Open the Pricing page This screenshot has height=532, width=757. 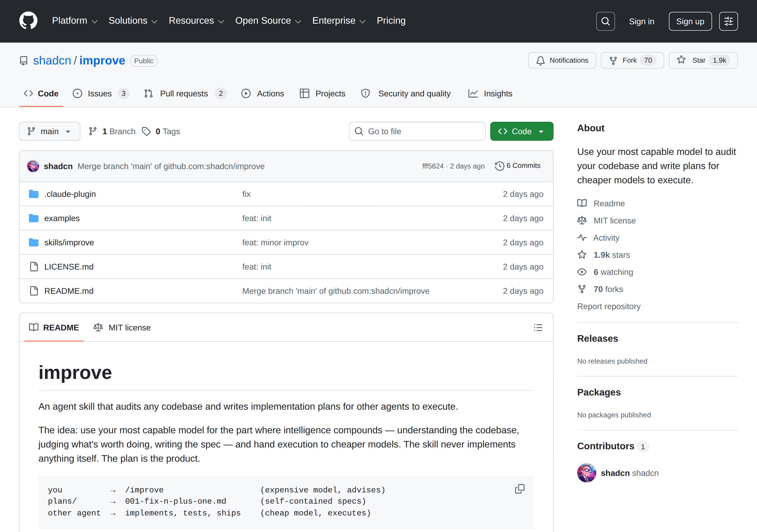click(x=391, y=21)
